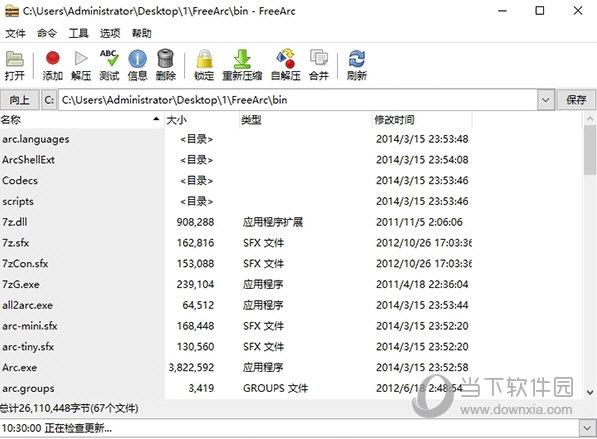Open the 工具 menu
The width and height of the screenshot is (597, 439).
[78, 34]
